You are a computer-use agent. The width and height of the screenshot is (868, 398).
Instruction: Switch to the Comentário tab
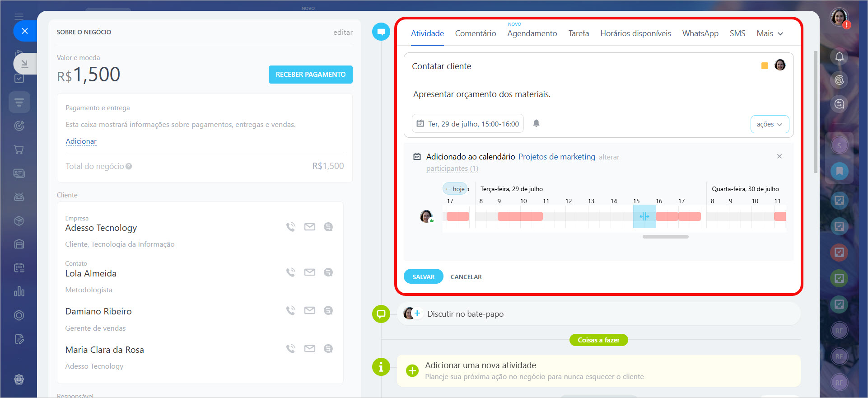click(x=476, y=33)
